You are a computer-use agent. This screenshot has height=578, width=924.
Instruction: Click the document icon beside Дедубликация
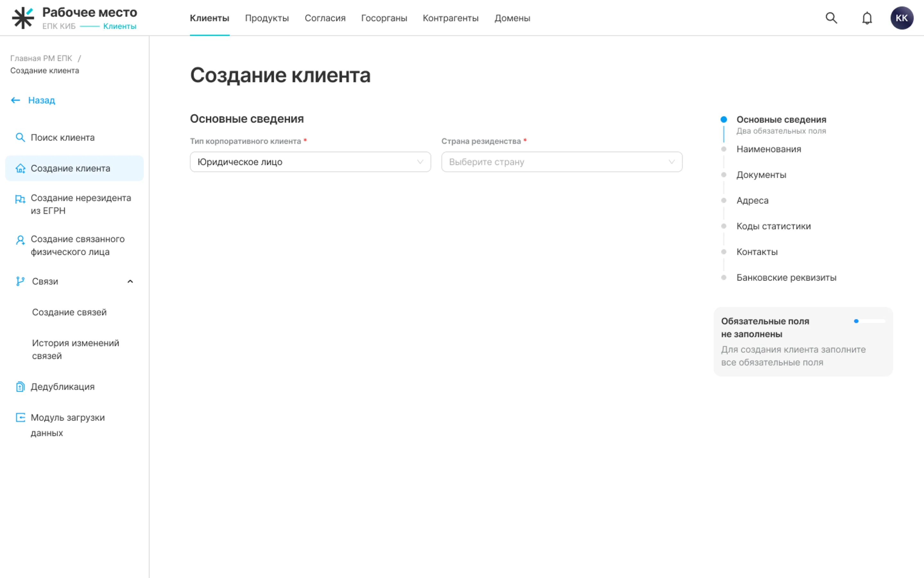pos(20,387)
